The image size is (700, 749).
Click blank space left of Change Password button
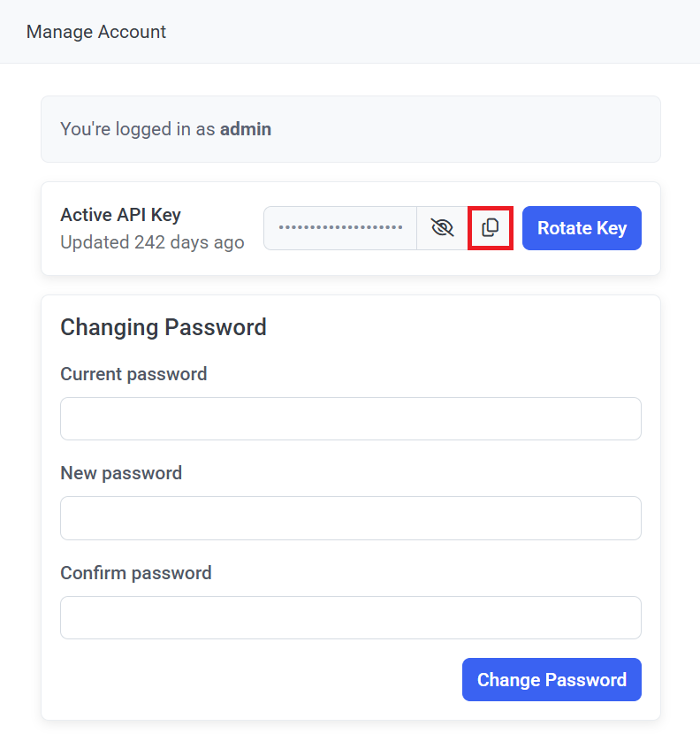[x=256, y=680]
